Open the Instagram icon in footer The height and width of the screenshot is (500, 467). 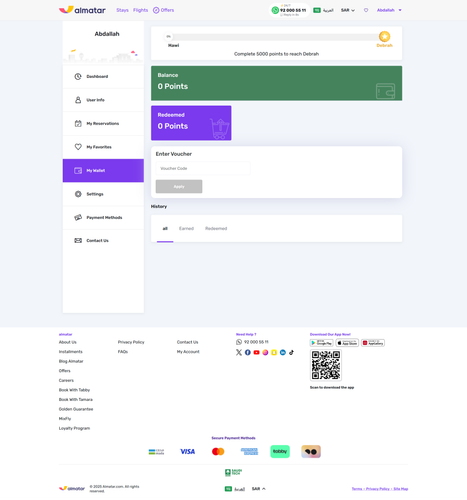(265, 352)
